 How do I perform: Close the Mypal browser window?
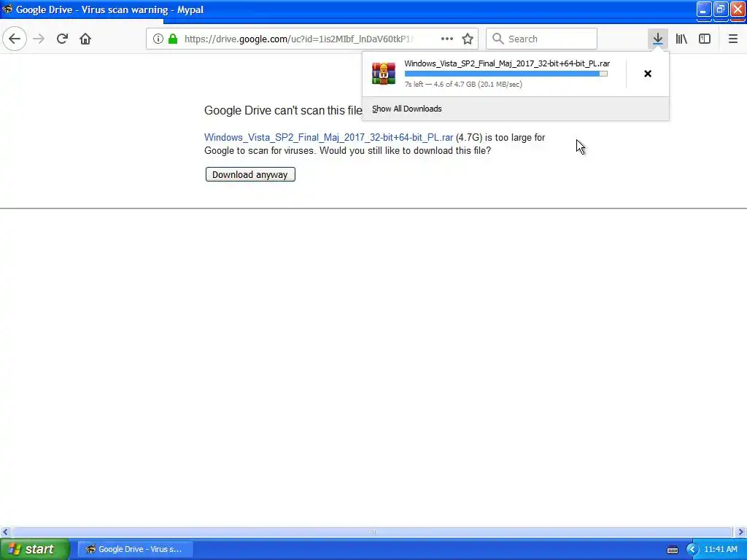coord(738,9)
